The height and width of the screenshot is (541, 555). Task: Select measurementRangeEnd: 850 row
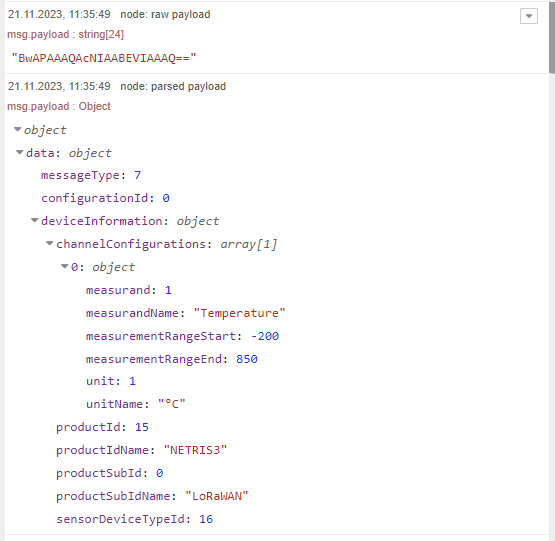tap(172, 359)
